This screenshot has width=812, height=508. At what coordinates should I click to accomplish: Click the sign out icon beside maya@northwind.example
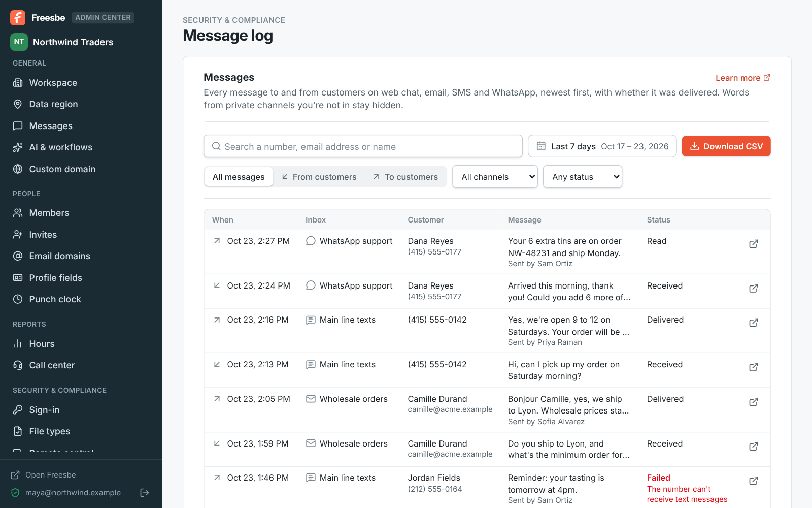tap(145, 493)
